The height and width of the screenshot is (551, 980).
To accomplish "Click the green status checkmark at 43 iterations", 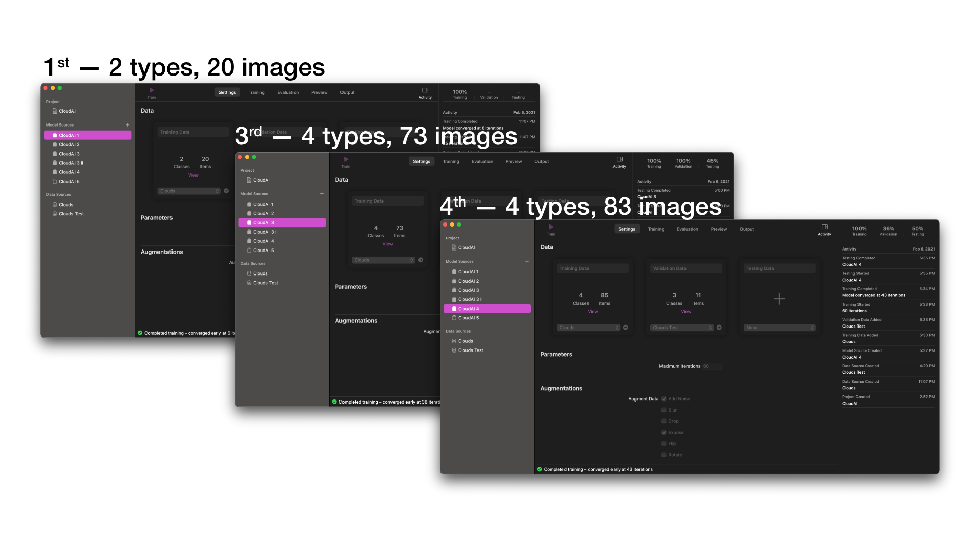I will point(540,469).
